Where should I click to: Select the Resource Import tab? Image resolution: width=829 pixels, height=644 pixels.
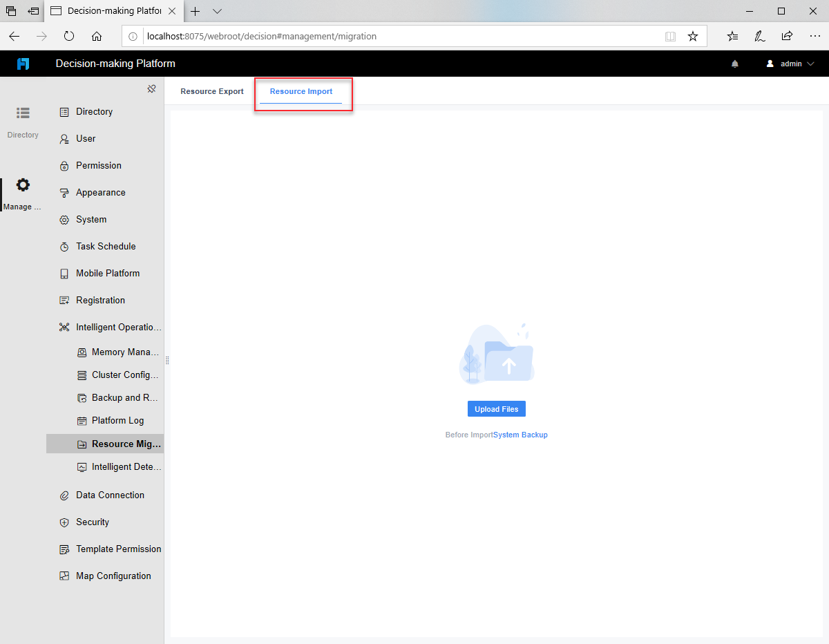pos(301,91)
